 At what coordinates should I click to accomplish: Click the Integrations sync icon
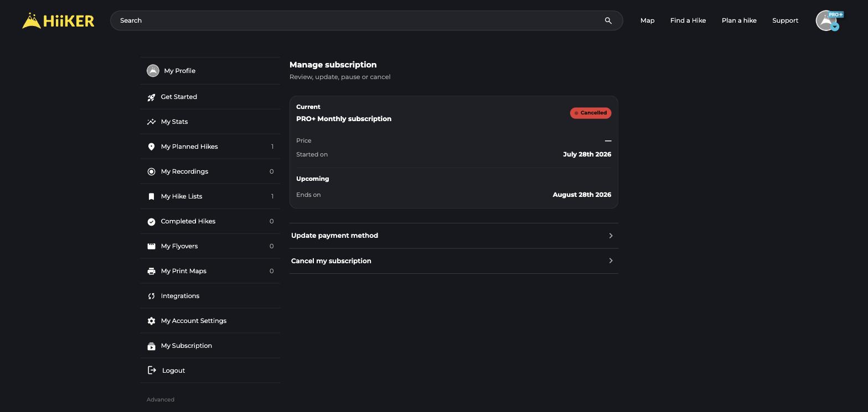151,296
